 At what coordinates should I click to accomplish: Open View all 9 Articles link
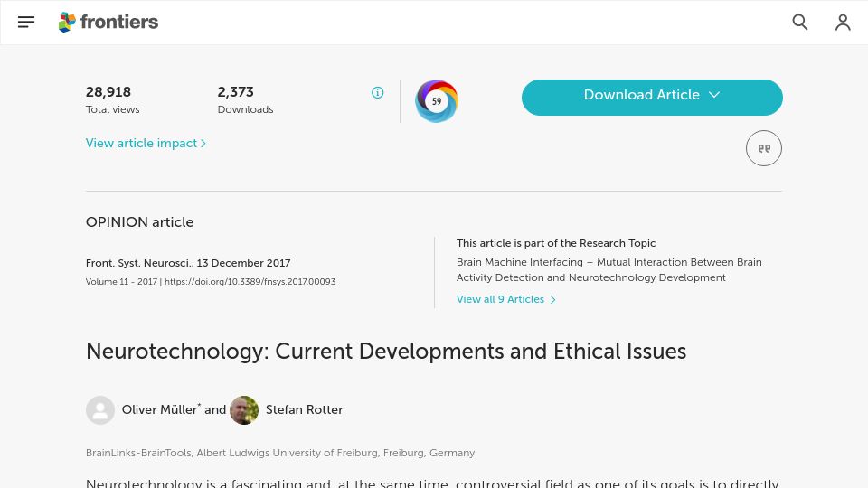click(506, 299)
